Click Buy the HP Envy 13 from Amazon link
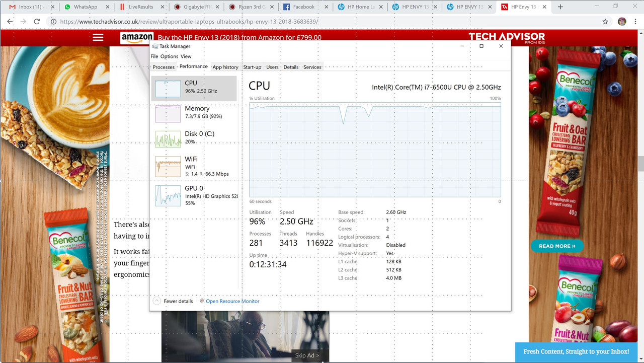644x363 pixels. click(239, 37)
